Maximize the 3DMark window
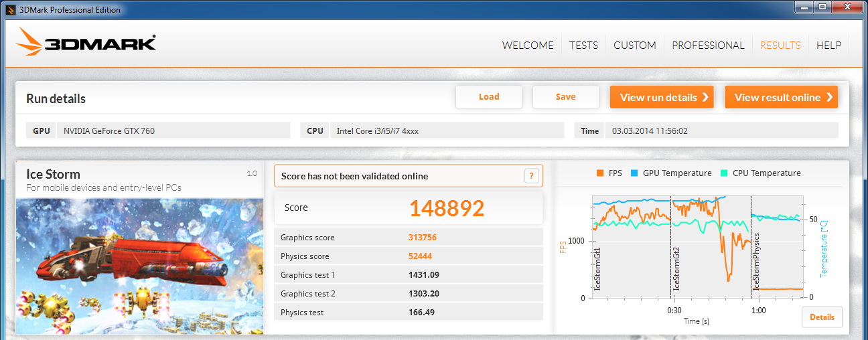Image resolution: width=868 pixels, height=340 pixels. 822,7
